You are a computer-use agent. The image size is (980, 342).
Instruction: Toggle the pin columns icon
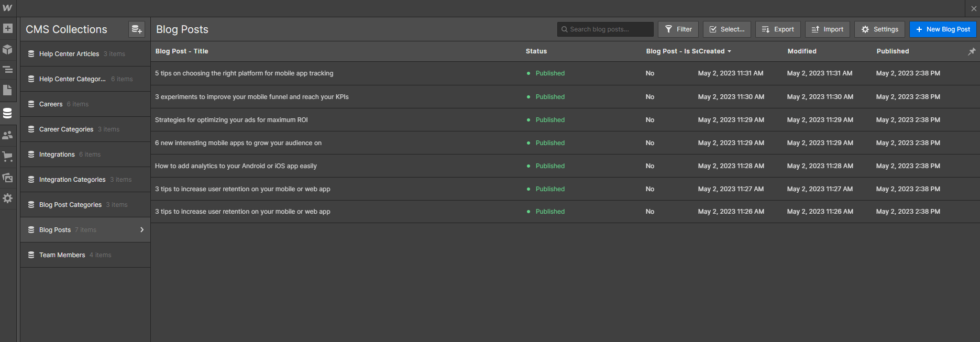coord(972,51)
